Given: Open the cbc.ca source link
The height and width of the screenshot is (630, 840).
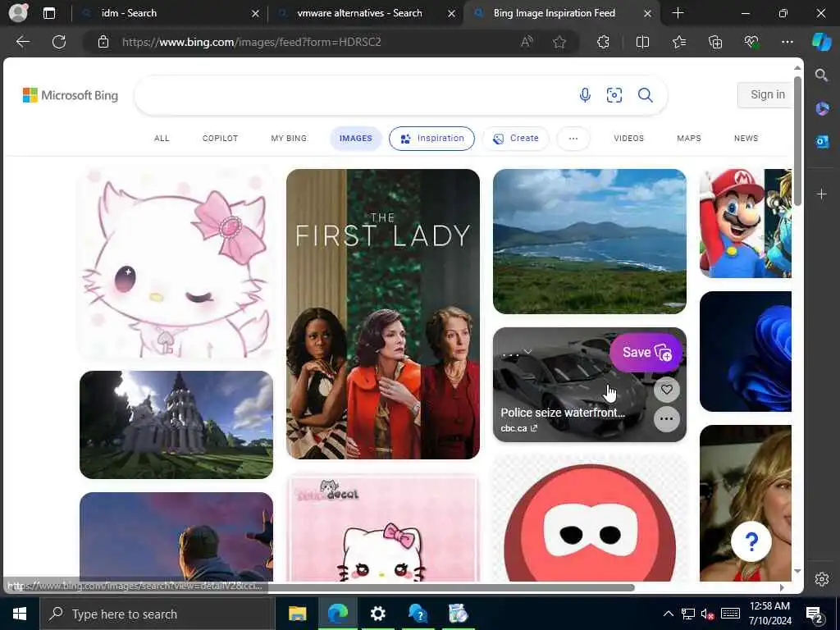Looking at the screenshot, I should tap(518, 428).
